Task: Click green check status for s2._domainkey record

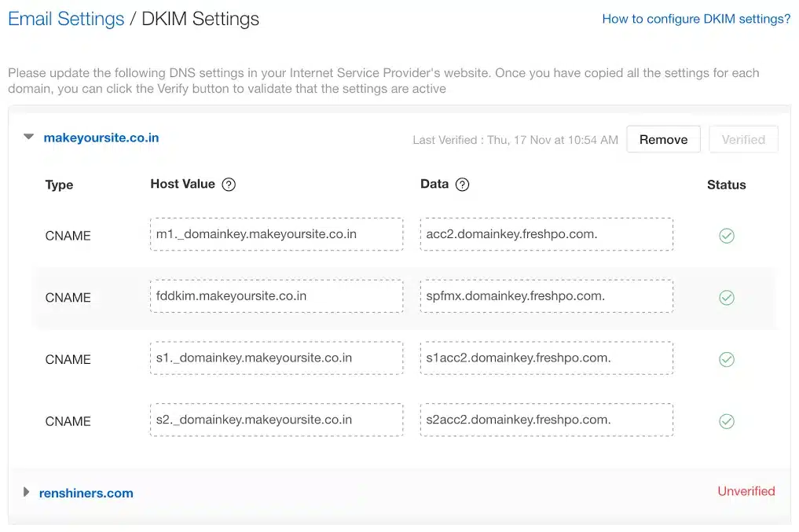Action: click(727, 421)
